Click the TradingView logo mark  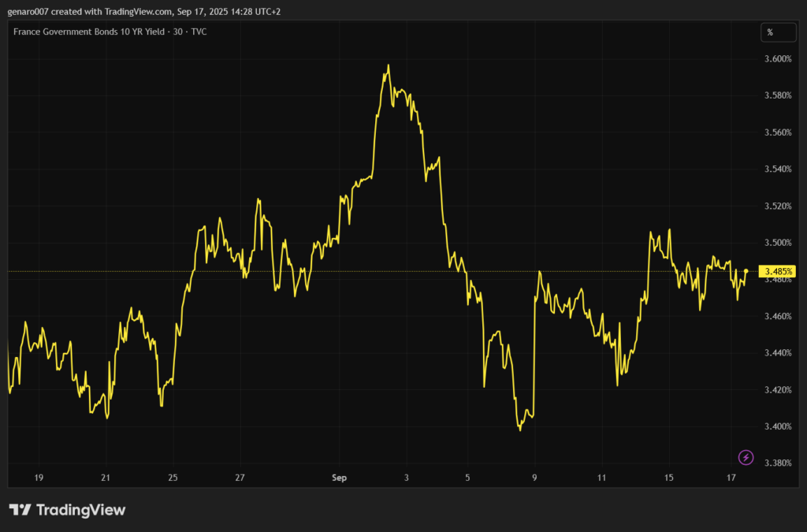click(20, 510)
